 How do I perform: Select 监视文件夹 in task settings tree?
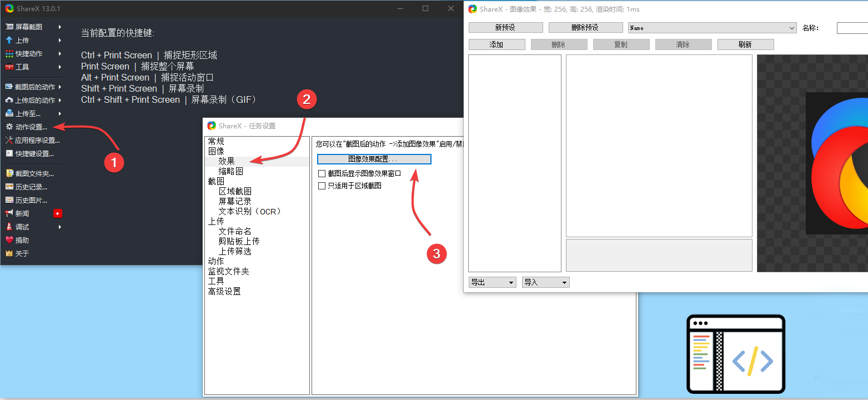tap(229, 271)
